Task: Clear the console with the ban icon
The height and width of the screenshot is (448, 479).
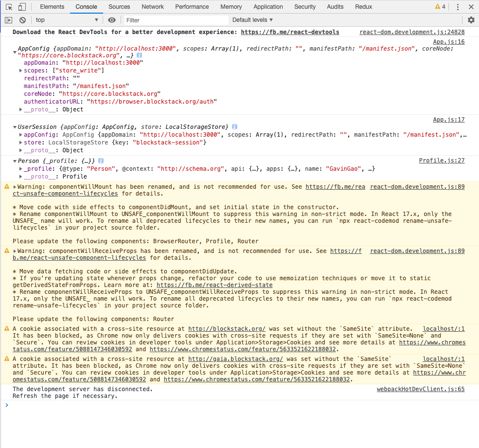Action: [22, 20]
